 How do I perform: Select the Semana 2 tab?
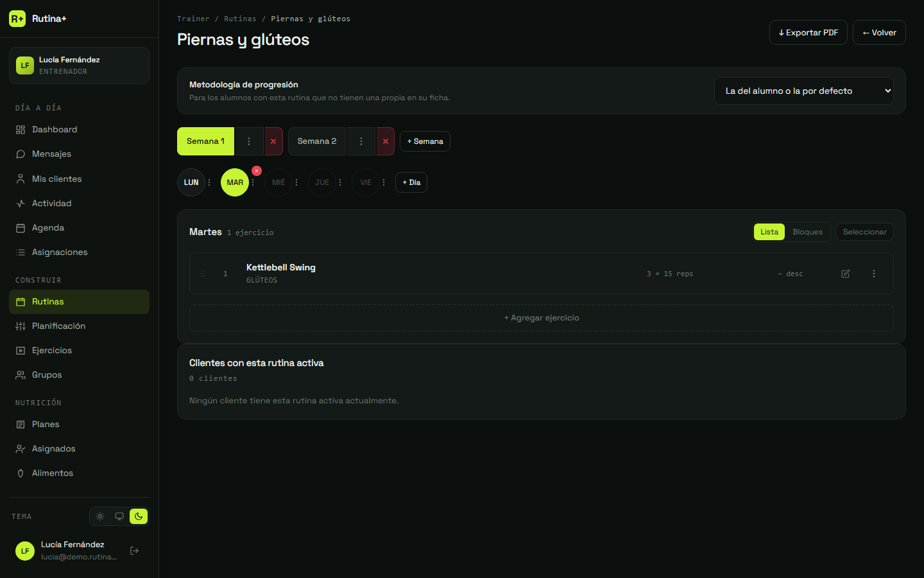(317, 141)
